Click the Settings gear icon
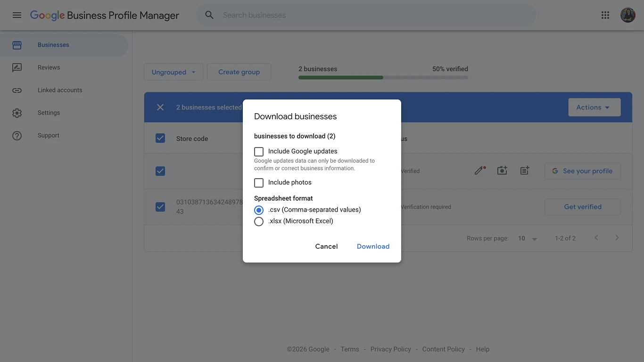 [17, 113]
